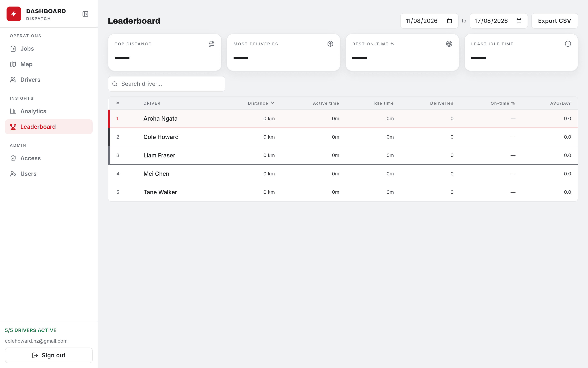Select the Leaderboard menu item
The image size is (588, 368).
point(49,127)
